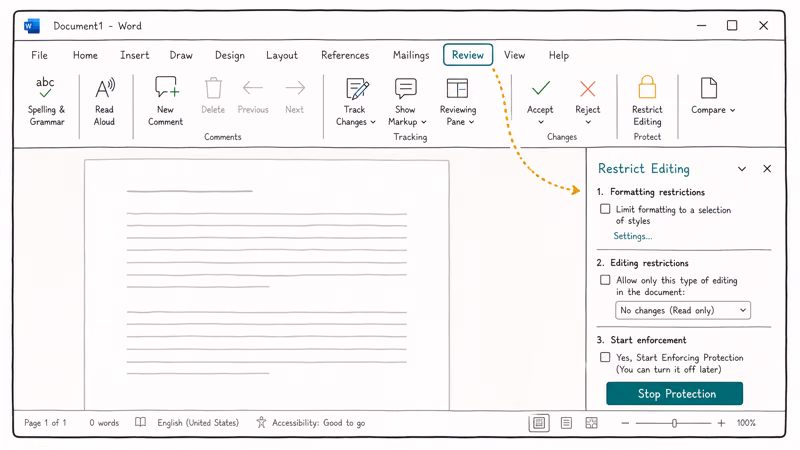
Task: Open the Design tab
Action: point(230,55)
